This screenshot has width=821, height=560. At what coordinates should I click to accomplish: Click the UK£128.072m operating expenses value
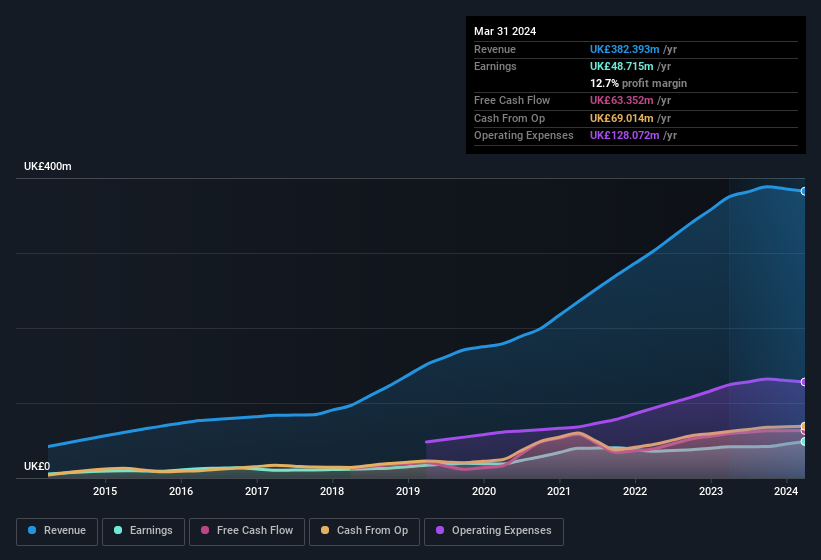(624, 136)
